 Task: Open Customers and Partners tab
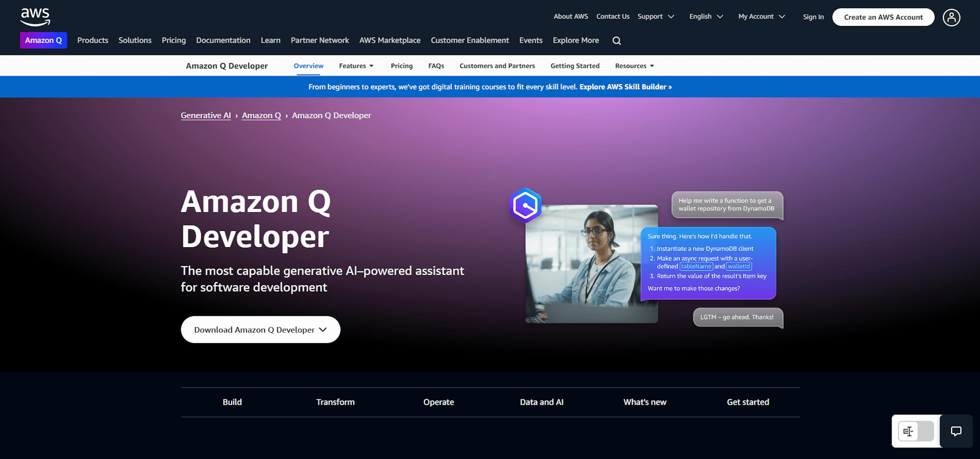(x=497, y=66)
